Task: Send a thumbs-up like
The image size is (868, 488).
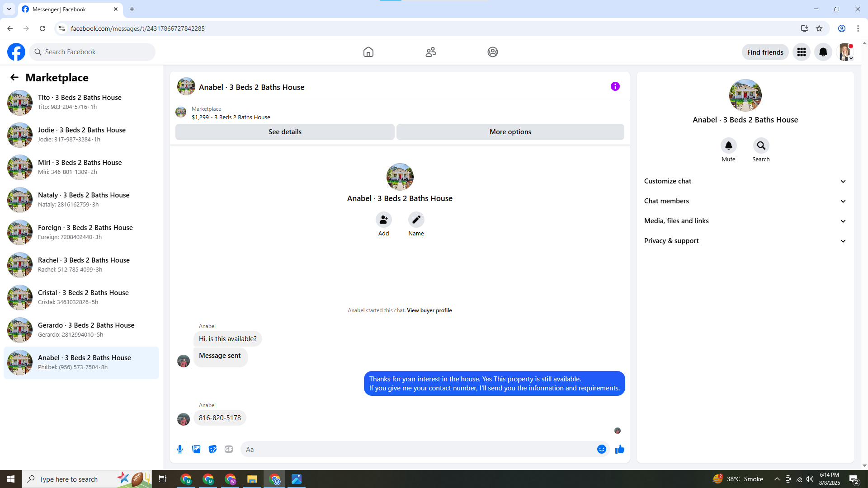Action: [619, 449]
